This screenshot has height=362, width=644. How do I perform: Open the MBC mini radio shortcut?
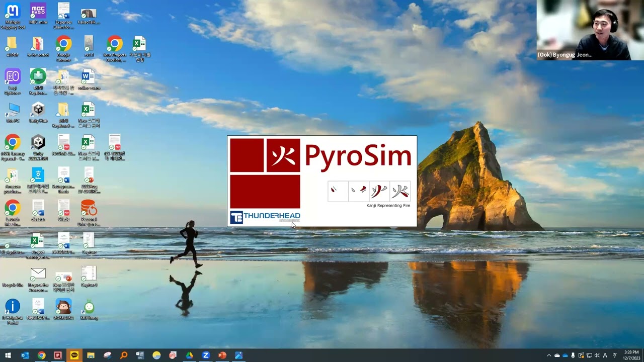(x=38, y=14)
